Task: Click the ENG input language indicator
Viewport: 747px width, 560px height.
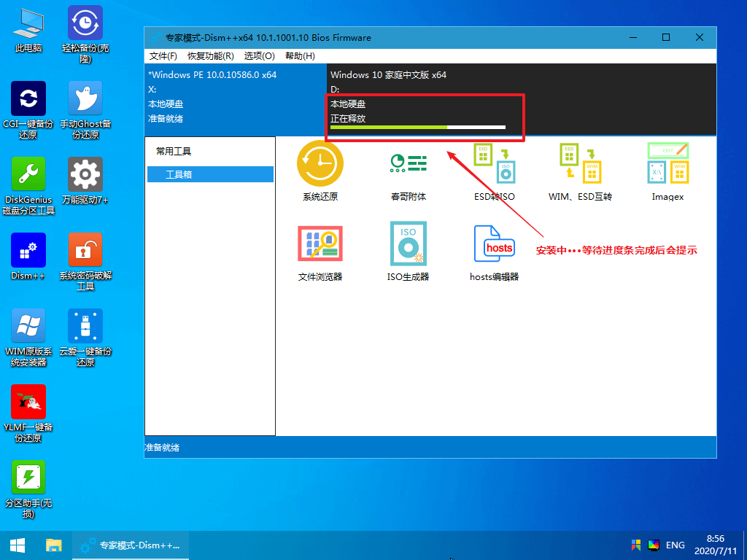Action: (x=675, y=545)
